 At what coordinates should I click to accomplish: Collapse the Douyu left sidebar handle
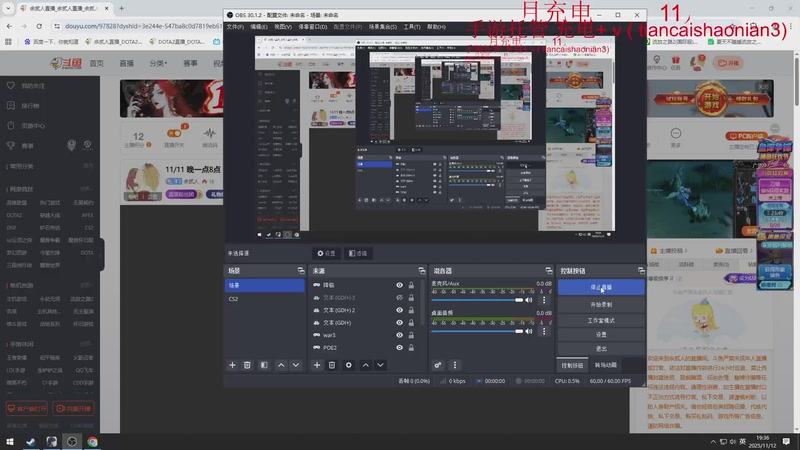(x=102, y=254)
